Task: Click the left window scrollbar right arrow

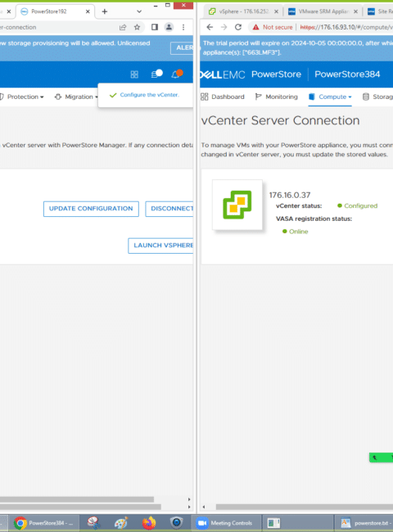Action: (189, 499)
